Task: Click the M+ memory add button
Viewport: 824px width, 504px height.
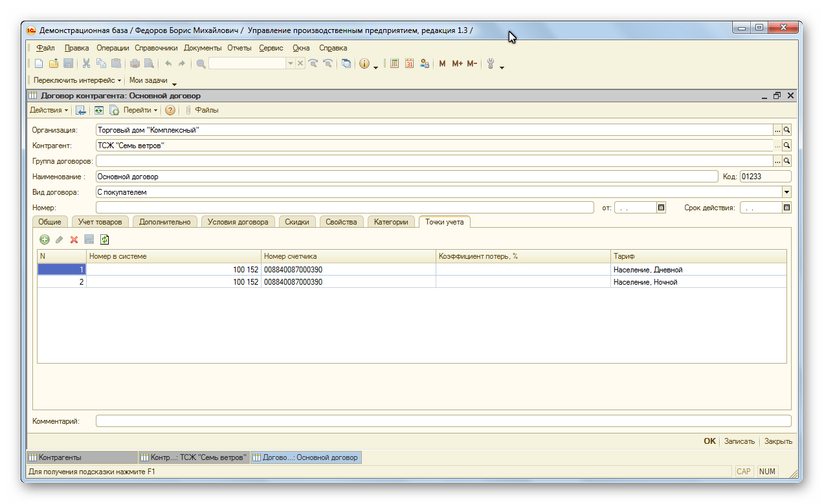Action: (458, 63)
